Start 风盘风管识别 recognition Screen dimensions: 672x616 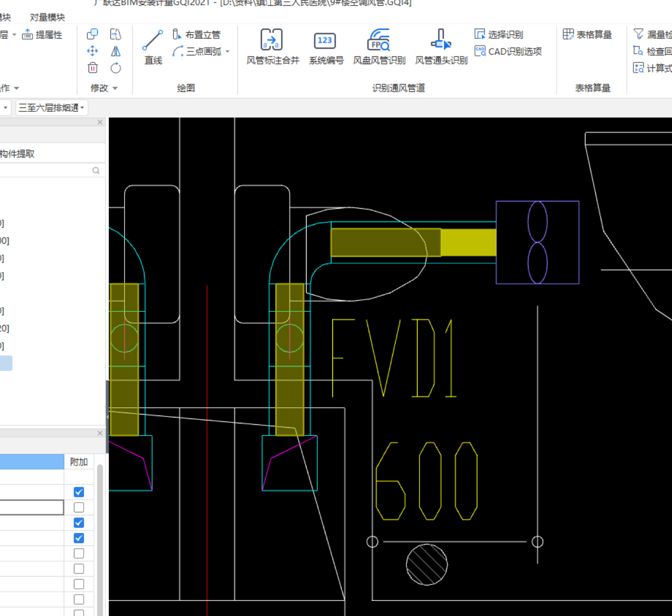click(x=379, y=47)
